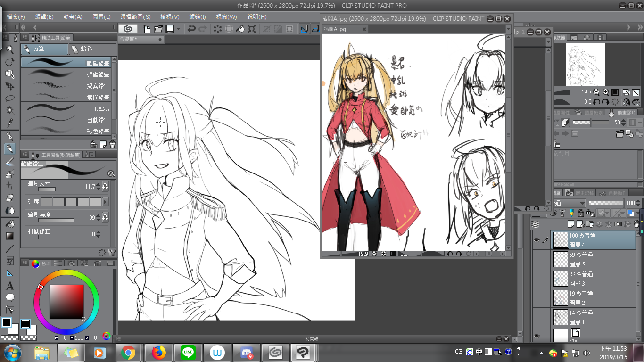
Task: Open the Save options dropdown arrow
Action: [x=179, y=29]
